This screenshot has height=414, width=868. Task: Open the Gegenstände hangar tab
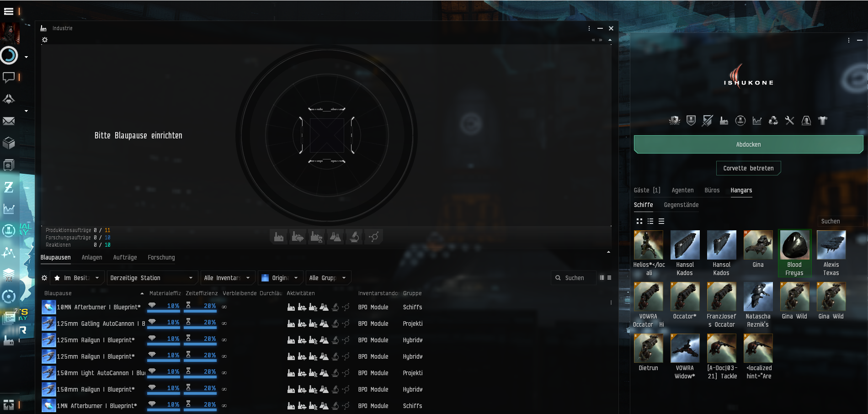pos(681,205)
